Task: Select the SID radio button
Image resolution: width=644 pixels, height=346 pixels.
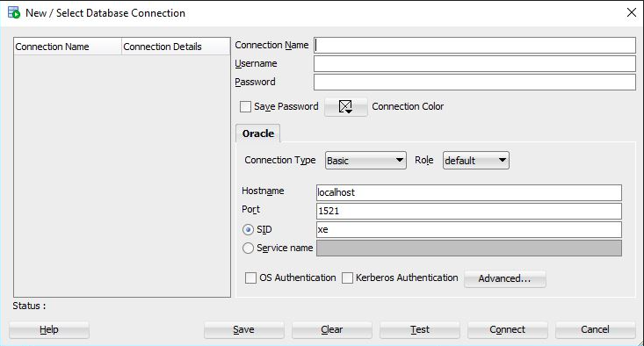Action: pos(248,229)
